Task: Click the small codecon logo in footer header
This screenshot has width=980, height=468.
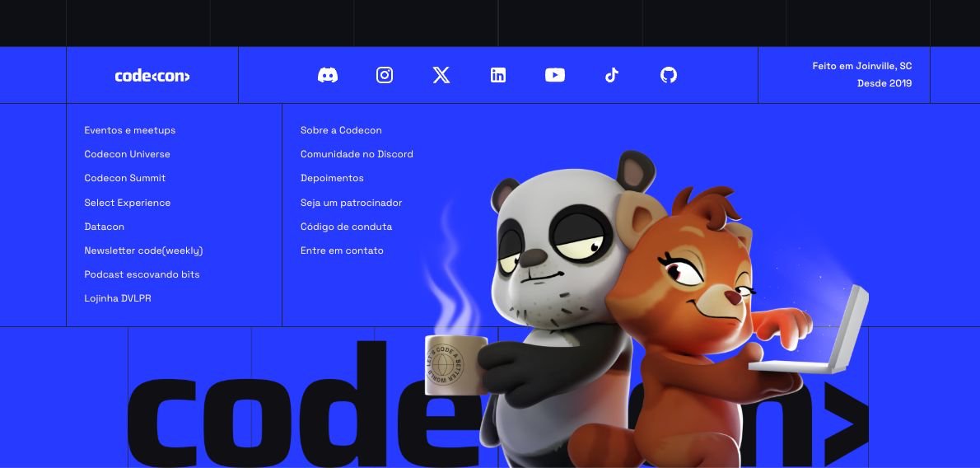Action: click(152, 76)
